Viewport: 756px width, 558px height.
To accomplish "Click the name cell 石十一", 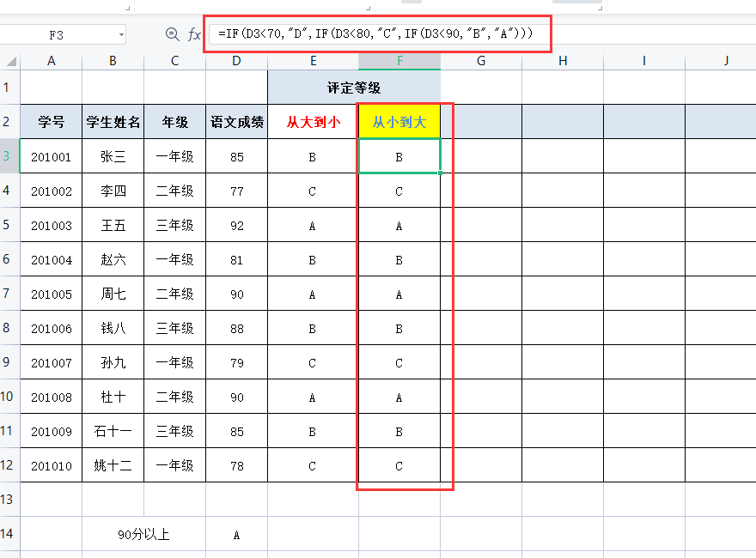I will [x=113, y=431].
